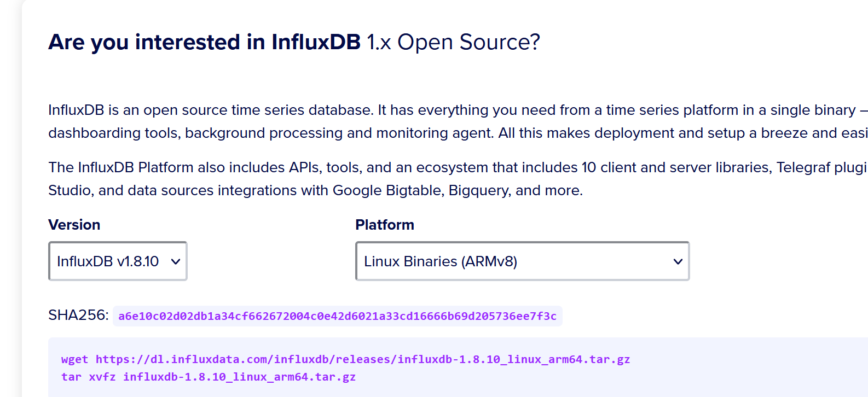The image size is (868, 397).
Task: Click the 'SHA256:' label
Action: pyautogui.click(x=78, y=315)
